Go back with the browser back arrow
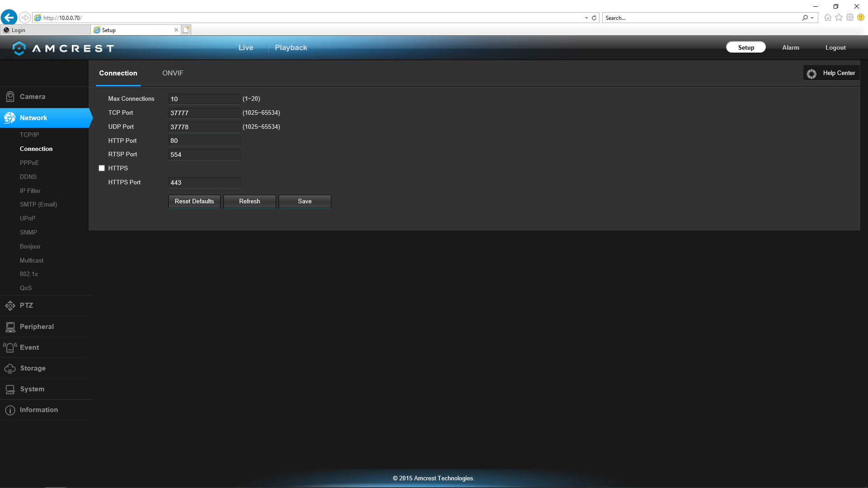Viewport: 868px width, 488px height. click(9, 18)
